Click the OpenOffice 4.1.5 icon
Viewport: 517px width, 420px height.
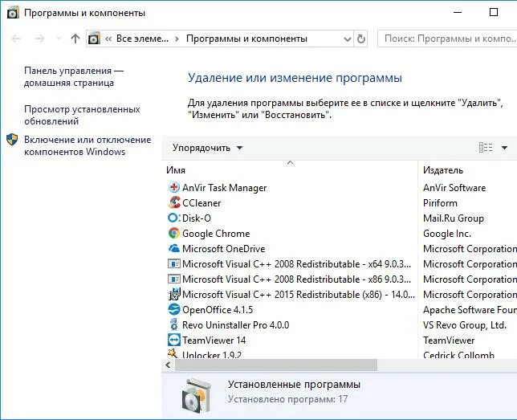pos(173,309)
